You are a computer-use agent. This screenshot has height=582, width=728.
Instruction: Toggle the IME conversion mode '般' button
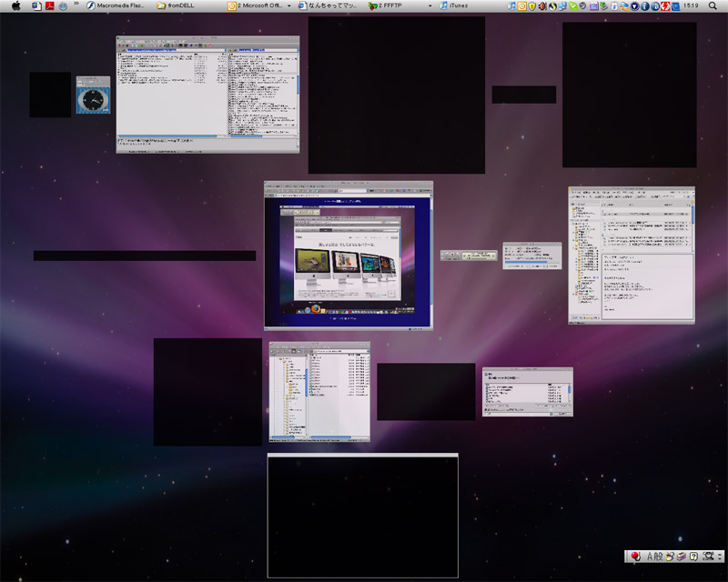coord(659,556)
